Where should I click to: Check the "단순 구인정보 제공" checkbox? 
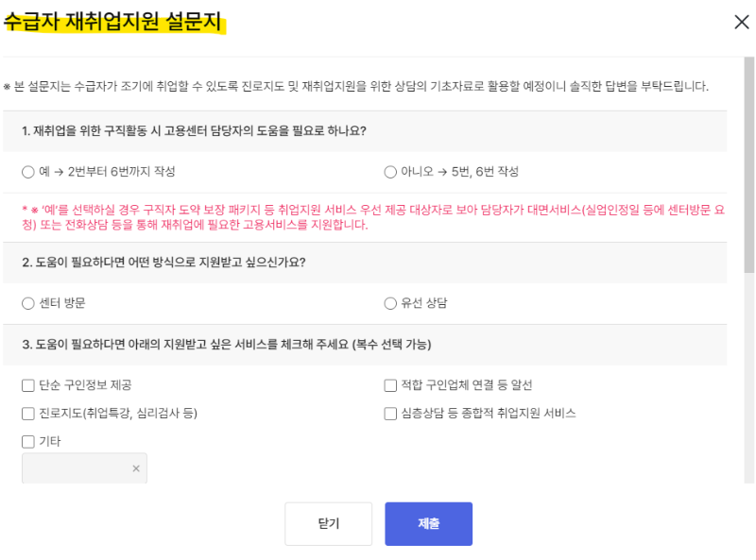pos(26,385)
